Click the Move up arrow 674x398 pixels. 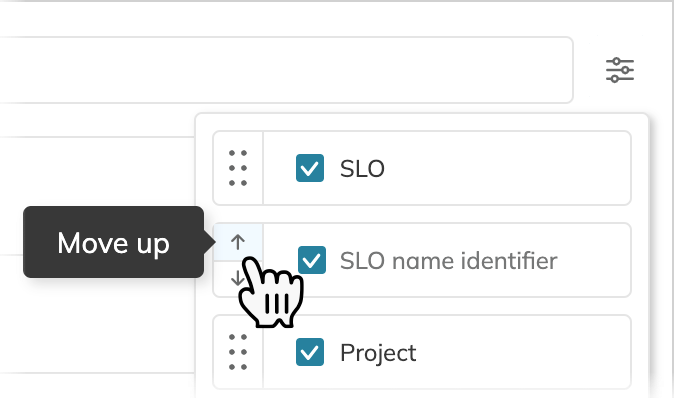238,242
